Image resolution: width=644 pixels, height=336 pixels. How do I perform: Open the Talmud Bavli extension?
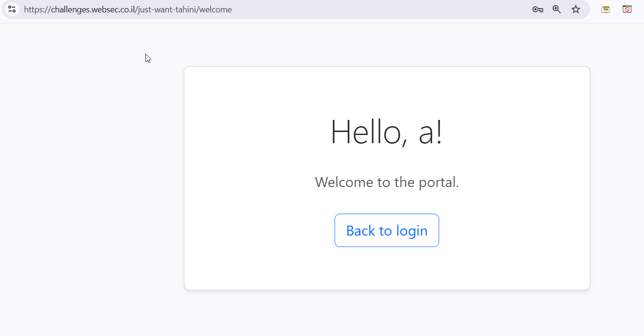605,9
